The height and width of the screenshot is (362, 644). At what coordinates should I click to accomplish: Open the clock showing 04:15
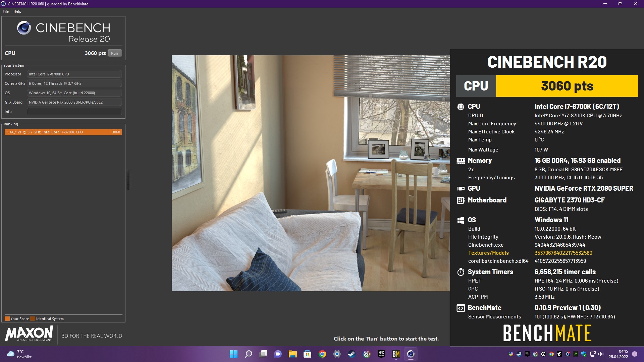[619, 354]
